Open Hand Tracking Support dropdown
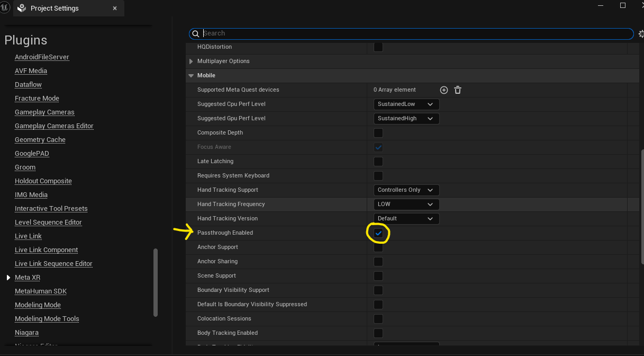 click(x=406, y=190)
